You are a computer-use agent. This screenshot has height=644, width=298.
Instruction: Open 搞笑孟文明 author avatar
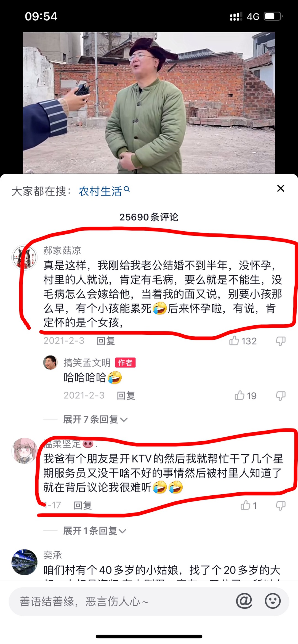[50, 362]
